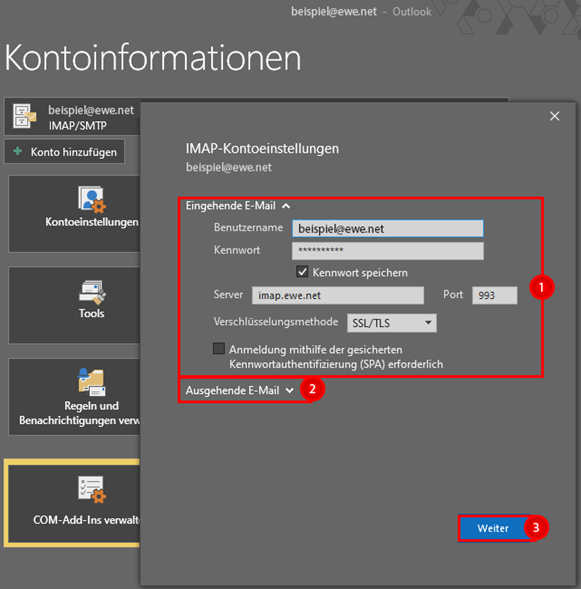Click the Benutzername input field
Viewport: 581px width, 589px height.
pyautogui.click(x=388, y=228)
